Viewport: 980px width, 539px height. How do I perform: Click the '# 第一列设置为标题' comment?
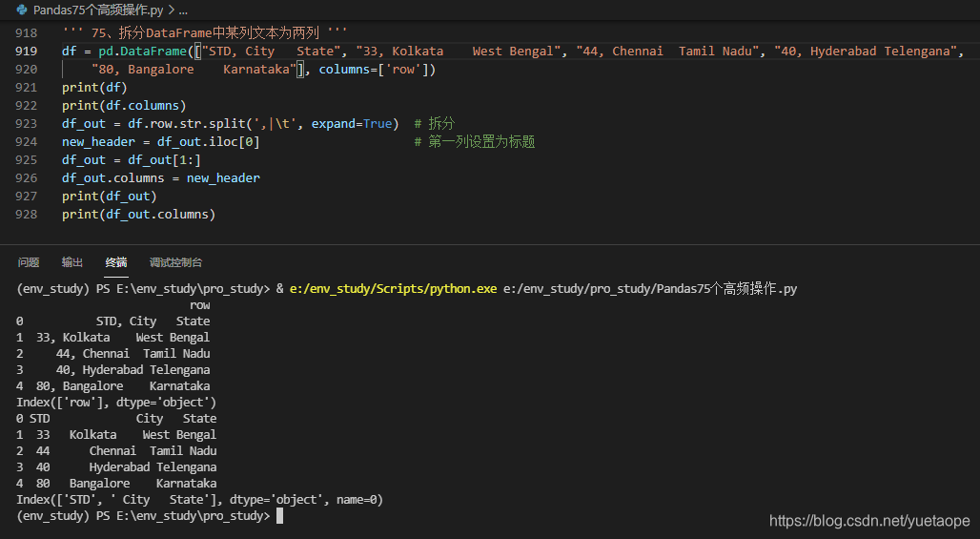point(475,141)
